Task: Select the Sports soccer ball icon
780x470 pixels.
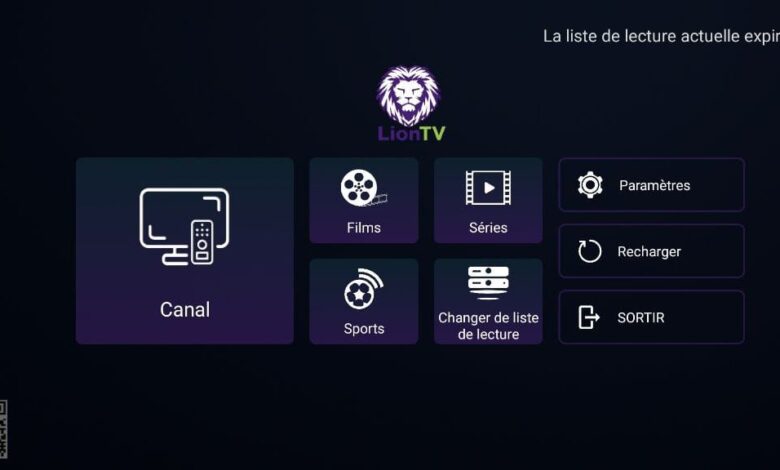Action: (x=364, y=289)
